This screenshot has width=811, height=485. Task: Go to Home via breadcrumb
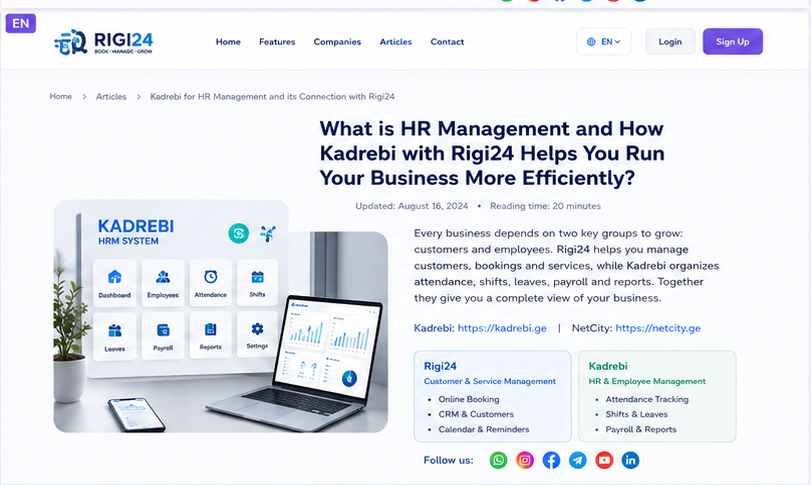tap(61, 96)
